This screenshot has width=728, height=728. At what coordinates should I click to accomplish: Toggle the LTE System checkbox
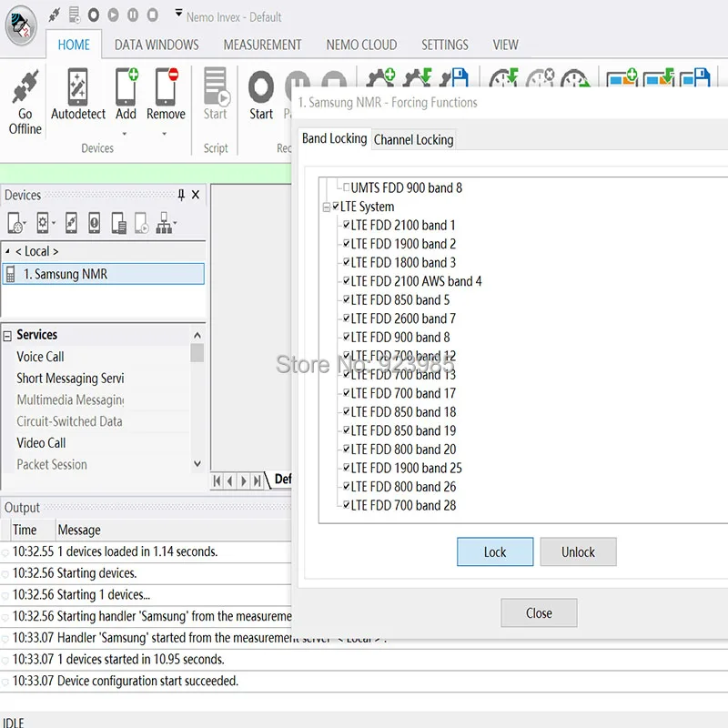tap(336, 207)
